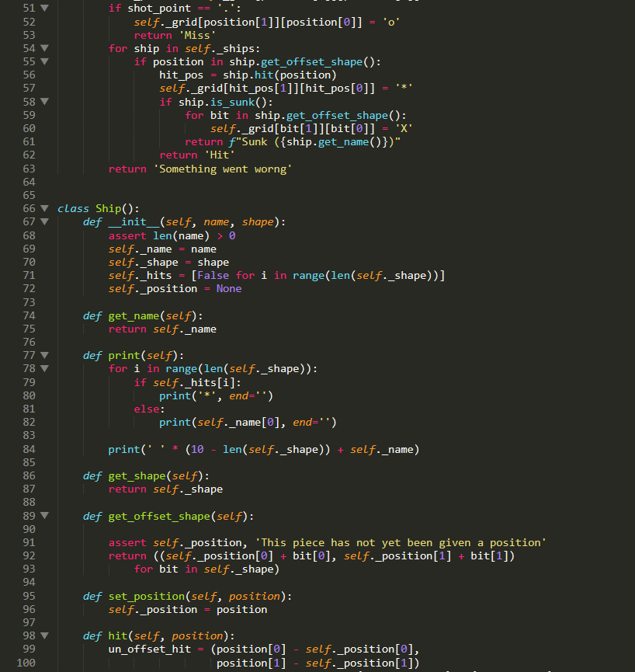Viewport: 635px width, 672px height.
Task: Click is_sunk call on line 58
Action: coord(233,103)
